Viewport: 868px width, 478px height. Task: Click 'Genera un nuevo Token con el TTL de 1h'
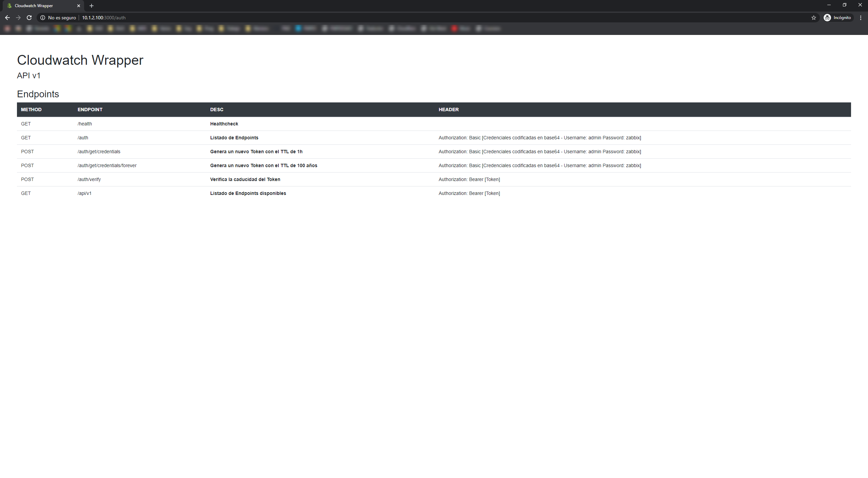coord(256,152)
